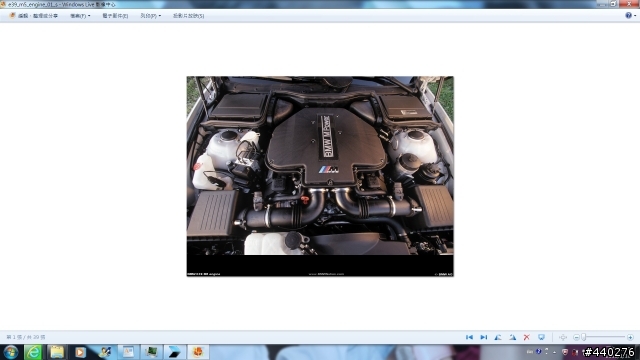Select the Photo Gallery orange taskbar icon
The height and width of the screenshot is (360, 640).
[198, 352]
